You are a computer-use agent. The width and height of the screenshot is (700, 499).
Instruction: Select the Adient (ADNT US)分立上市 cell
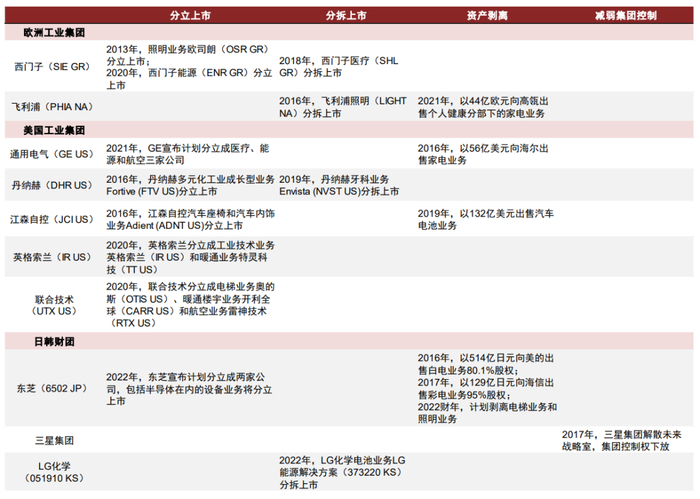[x=190, y=220]
